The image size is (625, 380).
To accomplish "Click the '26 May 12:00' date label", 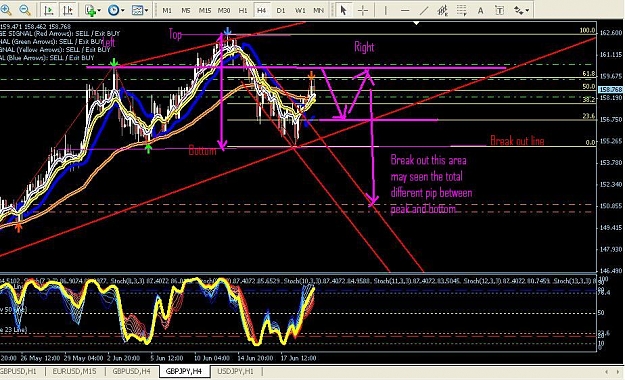I will tap(40, 358).
